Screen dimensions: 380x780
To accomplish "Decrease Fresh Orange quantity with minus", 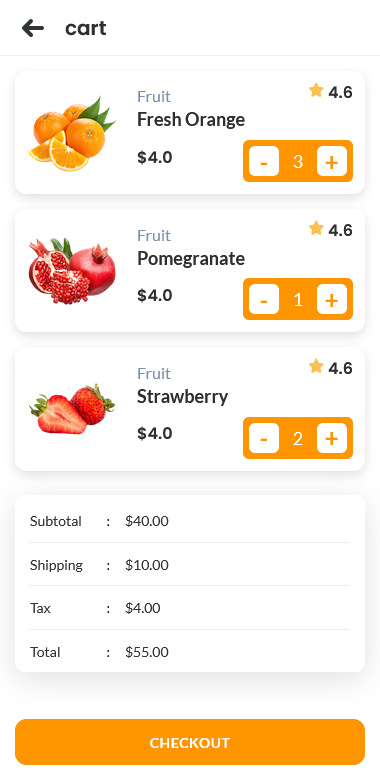I will pyautogui.click(x=264, y=161).
